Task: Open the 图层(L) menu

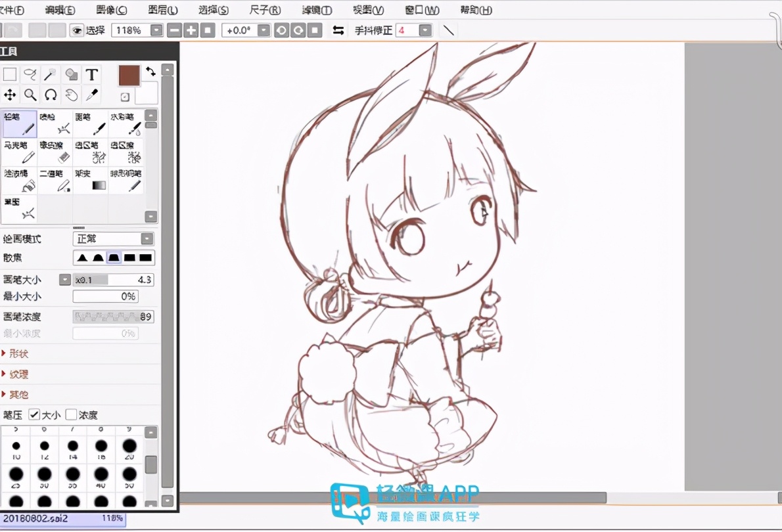Action: coord(163,10)
